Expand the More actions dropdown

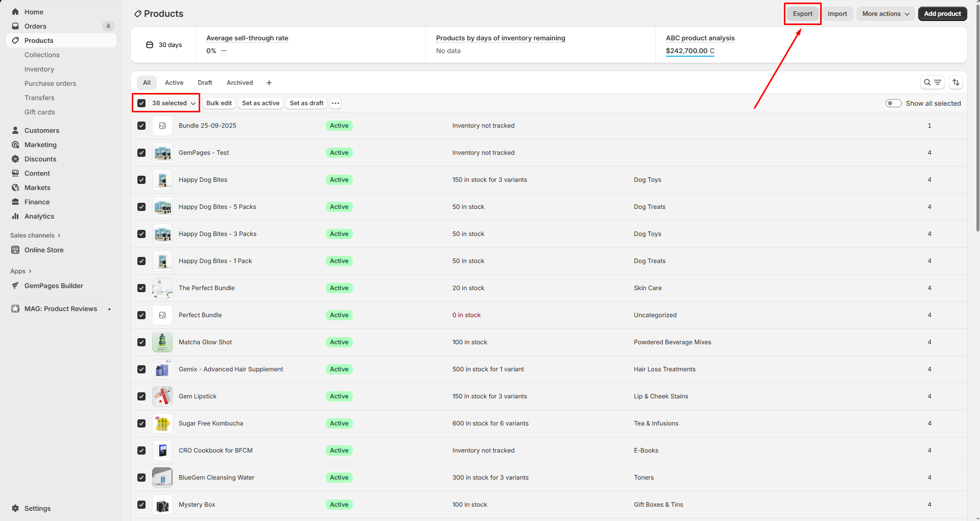pyautogui.click(x=886, y=14)
